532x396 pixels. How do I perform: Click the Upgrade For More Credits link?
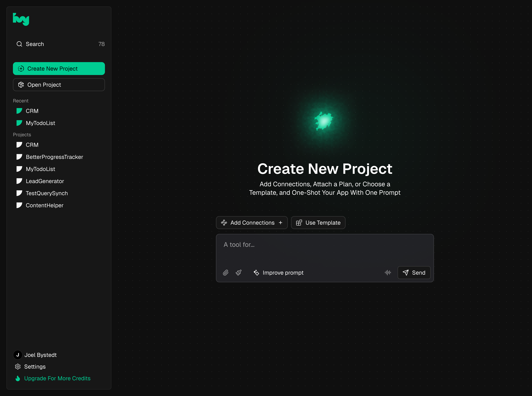coord(58,378)
